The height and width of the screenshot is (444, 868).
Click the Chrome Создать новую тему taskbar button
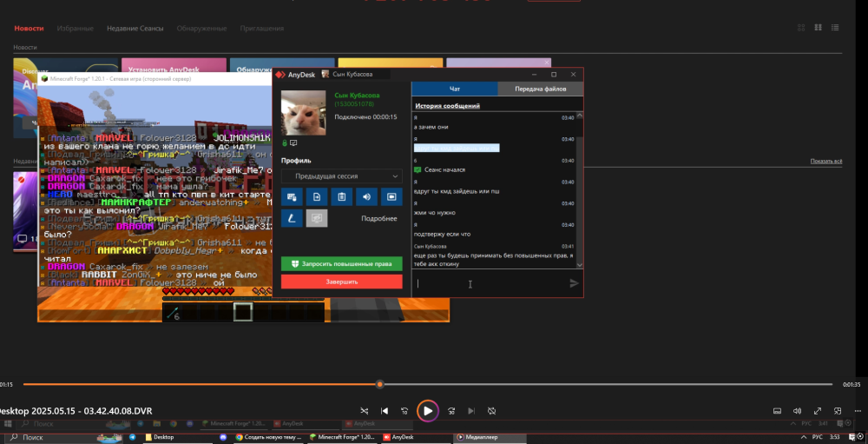point(268,437)
